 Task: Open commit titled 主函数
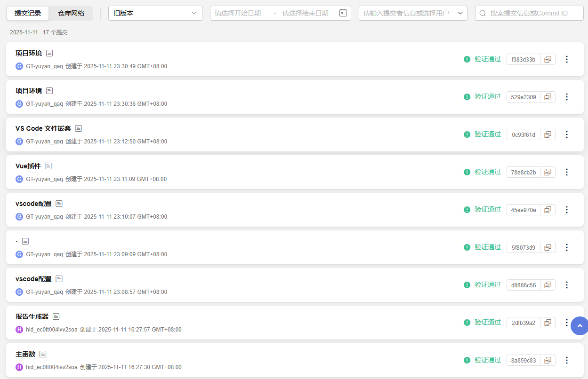(x=25, y=354)
